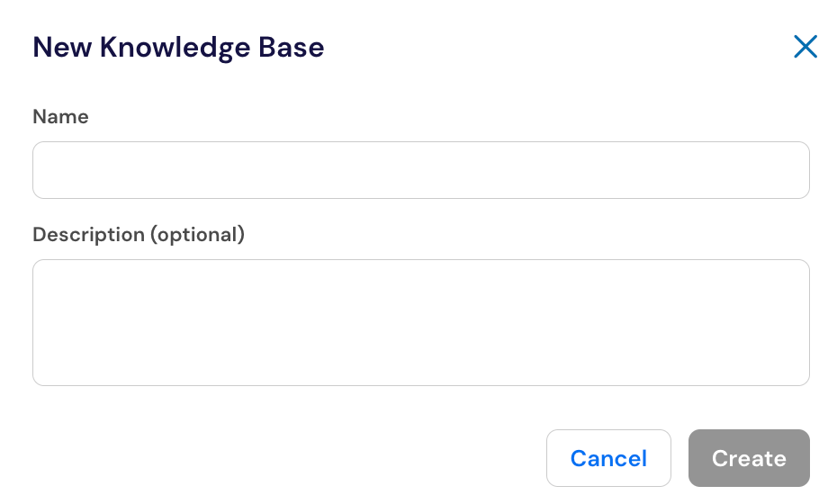This screenshot has height=504, width=837.
Task: Click the grey Create button
Action: pos(749,458)
